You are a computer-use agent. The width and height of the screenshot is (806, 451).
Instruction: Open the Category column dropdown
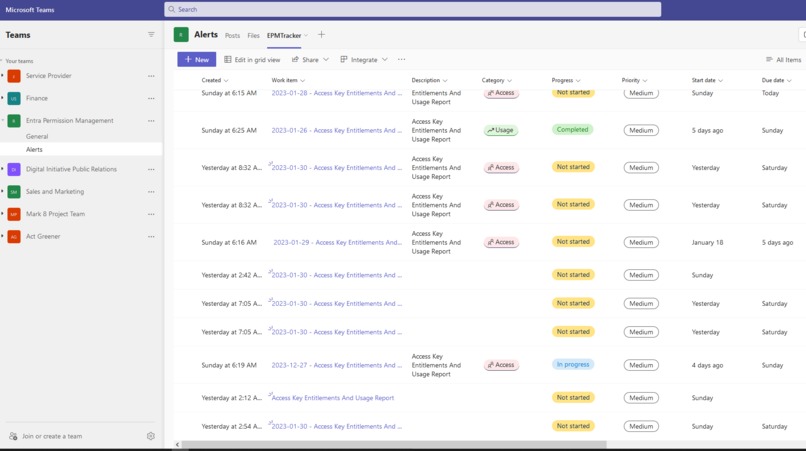tap(509, 81)
